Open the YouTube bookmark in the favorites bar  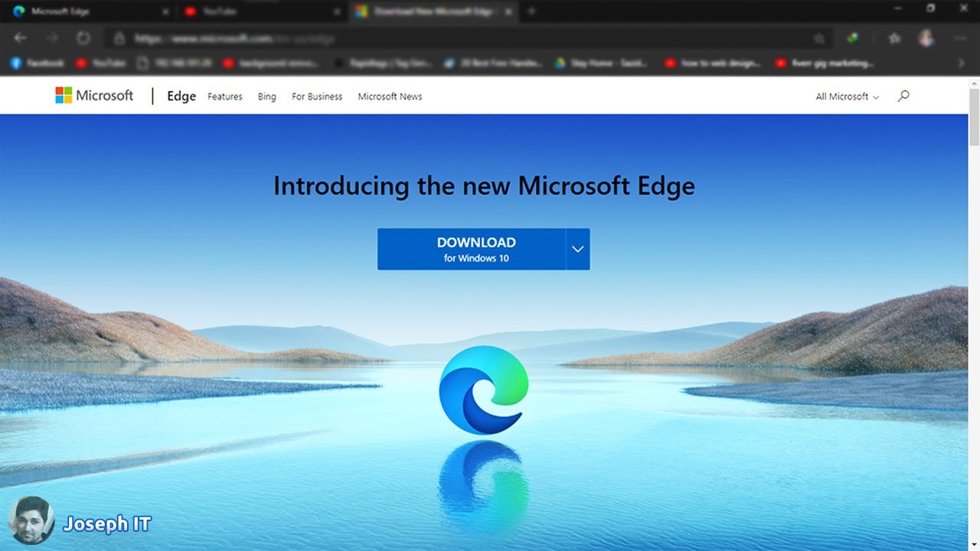(102, 64)
